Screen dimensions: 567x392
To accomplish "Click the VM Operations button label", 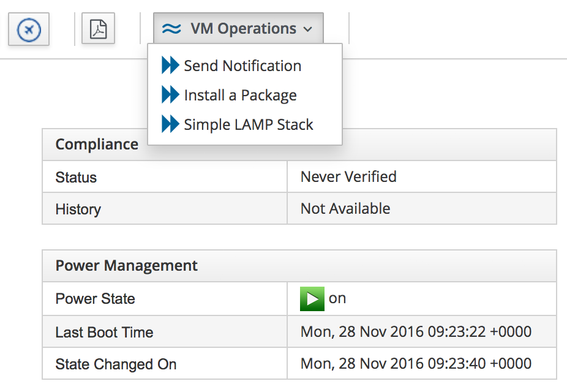I will [243, 29].
